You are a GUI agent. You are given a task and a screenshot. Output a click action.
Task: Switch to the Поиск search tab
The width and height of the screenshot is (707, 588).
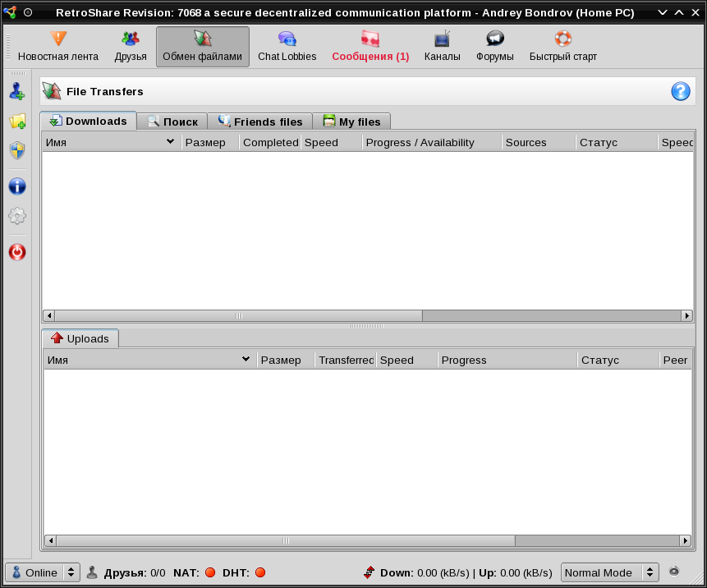172,122
